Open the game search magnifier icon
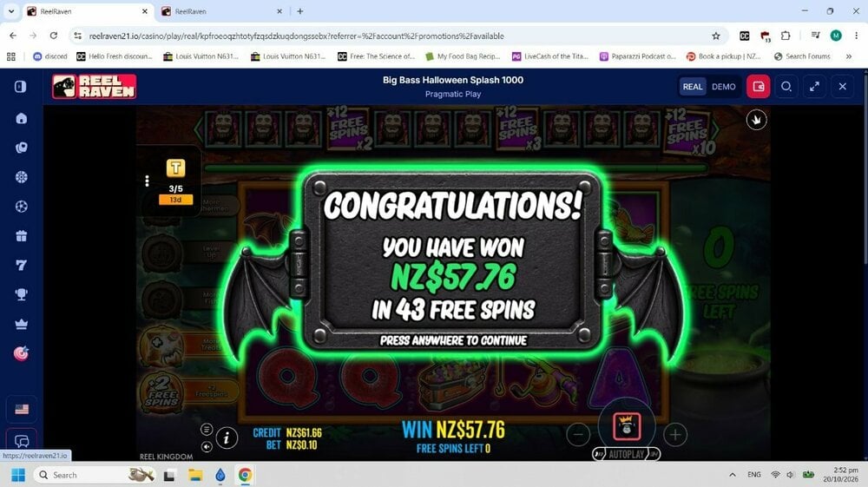The width and height of the screenshot is (868, 487). 786,87
